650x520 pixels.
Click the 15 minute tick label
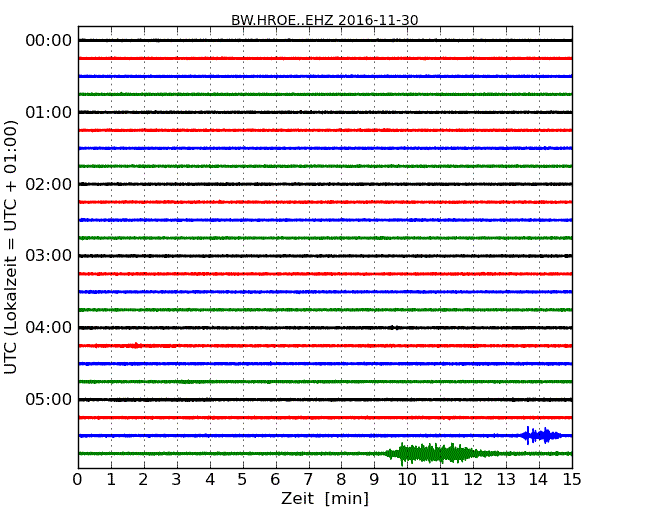click(572, 480)
